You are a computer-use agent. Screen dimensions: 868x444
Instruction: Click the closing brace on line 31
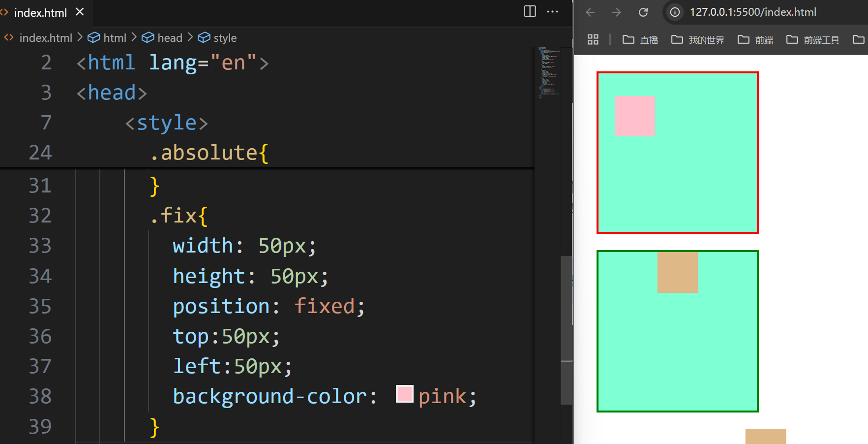pos(154,186)
